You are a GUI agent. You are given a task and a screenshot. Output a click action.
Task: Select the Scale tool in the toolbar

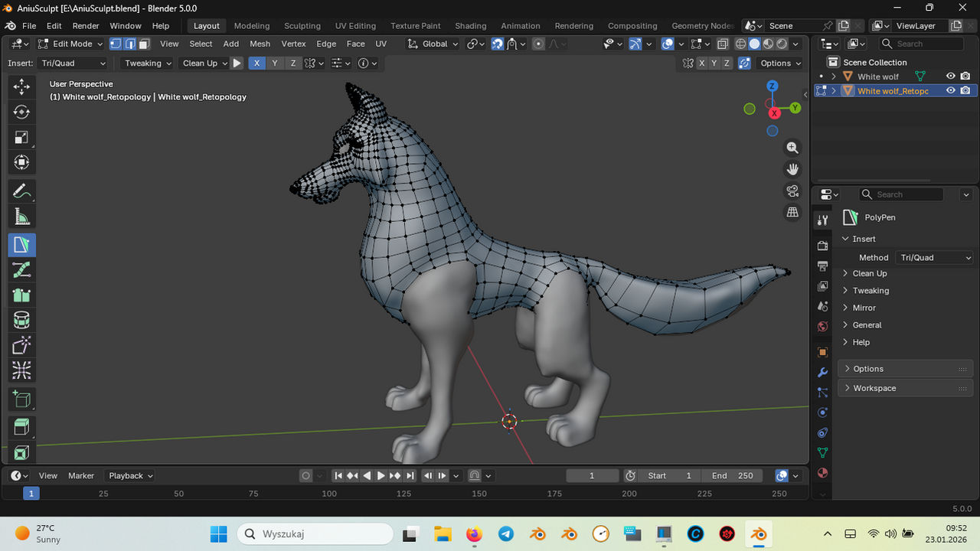tap(21, 137)
